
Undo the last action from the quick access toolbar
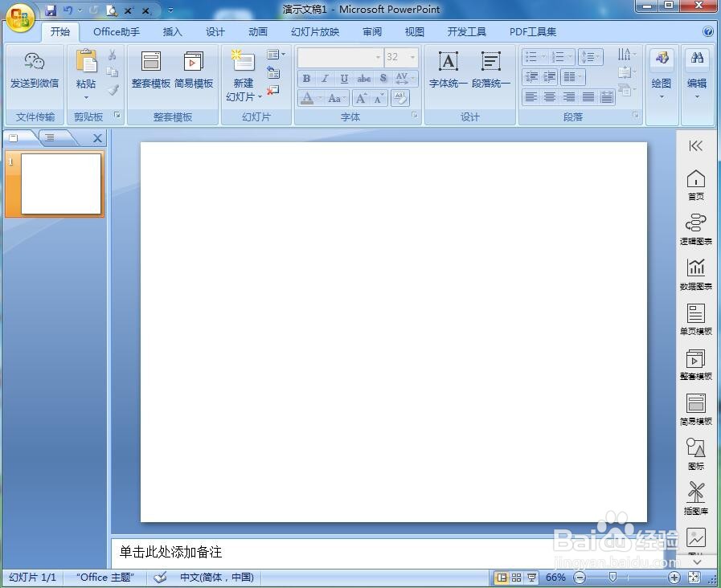68,10
